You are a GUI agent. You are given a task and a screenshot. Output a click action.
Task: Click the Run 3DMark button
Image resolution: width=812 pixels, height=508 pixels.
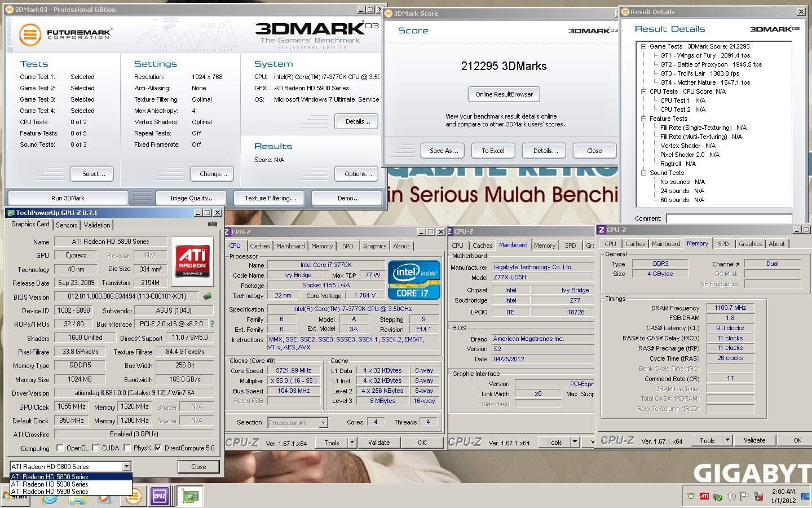click(x=68, y=198)
